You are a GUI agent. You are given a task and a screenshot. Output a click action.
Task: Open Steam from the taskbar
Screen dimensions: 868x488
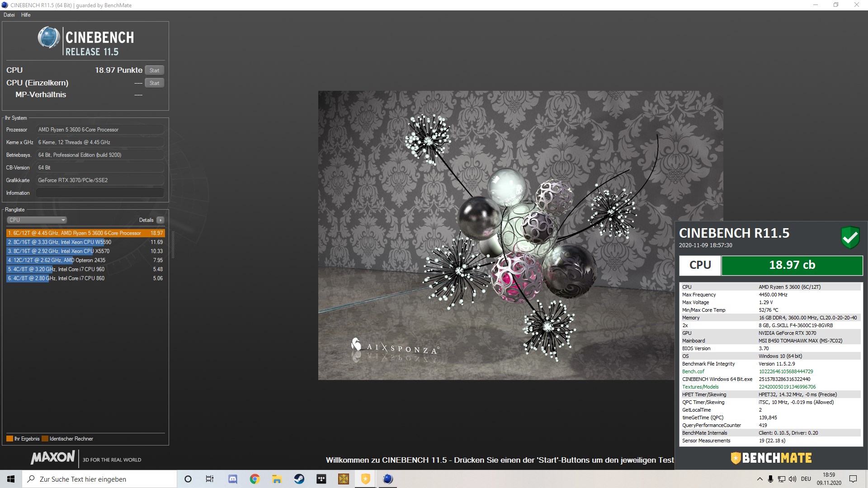click(299, 479)
